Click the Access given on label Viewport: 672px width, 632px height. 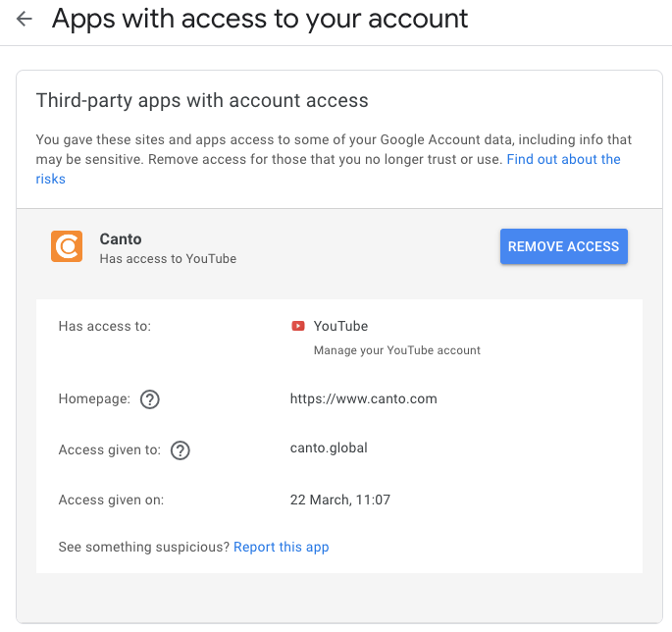[x=111, y=500]
